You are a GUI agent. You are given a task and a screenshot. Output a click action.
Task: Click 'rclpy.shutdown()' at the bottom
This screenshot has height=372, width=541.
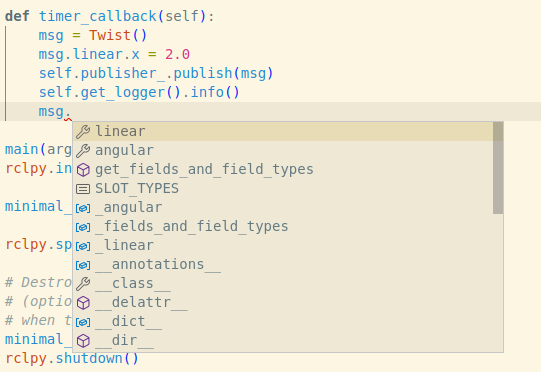pyautogui.click(x=72, y=358)
